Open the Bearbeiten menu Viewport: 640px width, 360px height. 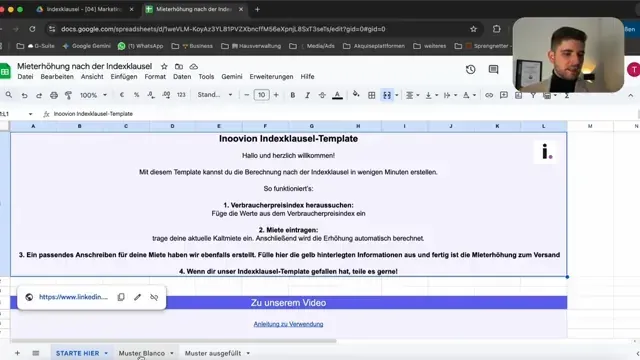pyautogui.click(x=57, y=77)
